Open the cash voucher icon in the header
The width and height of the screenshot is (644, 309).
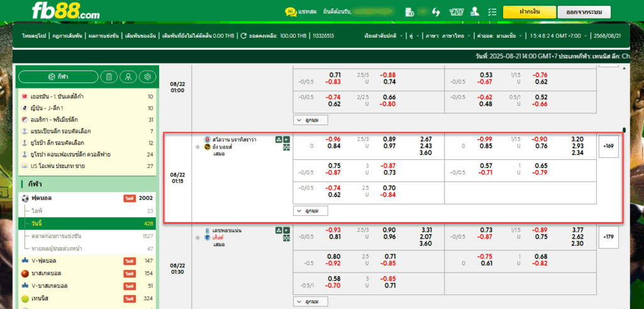coord(457,12)
